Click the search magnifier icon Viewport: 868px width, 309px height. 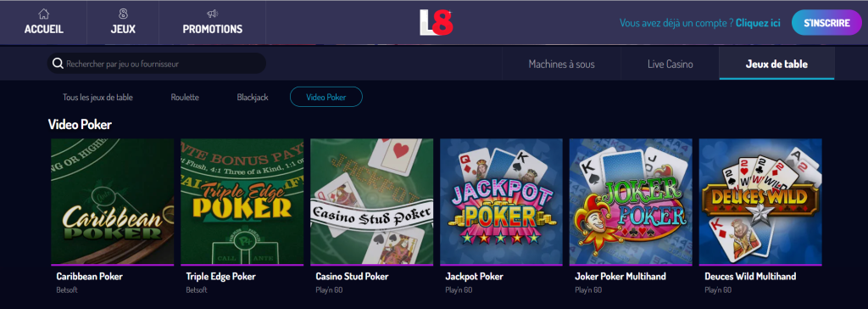pos(58,64)
